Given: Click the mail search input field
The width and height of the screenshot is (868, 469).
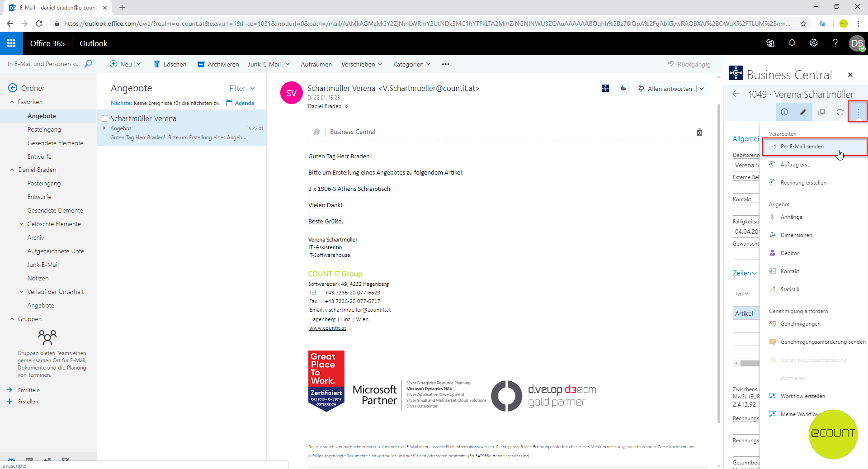Looking at the screenshot, I should tap(45, 64).
